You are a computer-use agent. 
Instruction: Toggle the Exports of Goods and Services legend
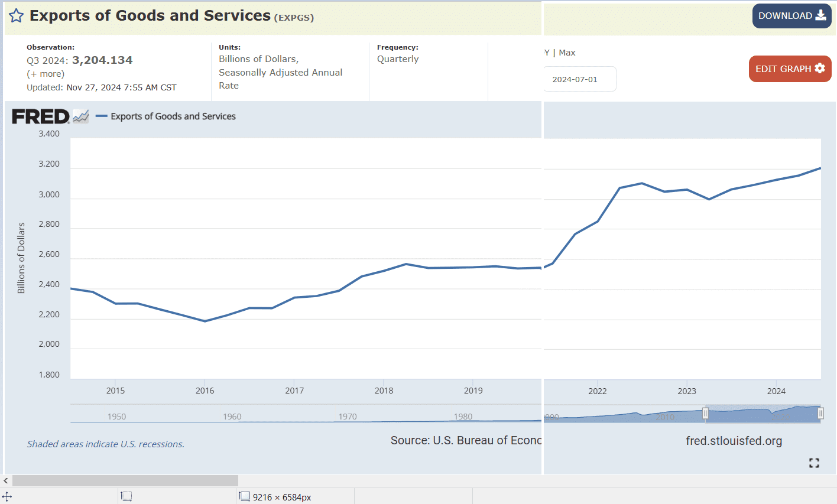point(166,116)
